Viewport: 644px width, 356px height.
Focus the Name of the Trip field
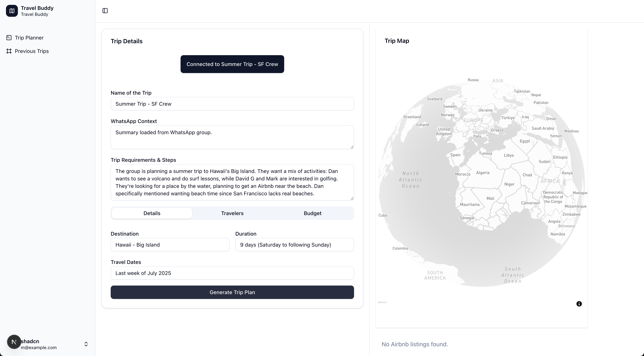pos(232,104)
